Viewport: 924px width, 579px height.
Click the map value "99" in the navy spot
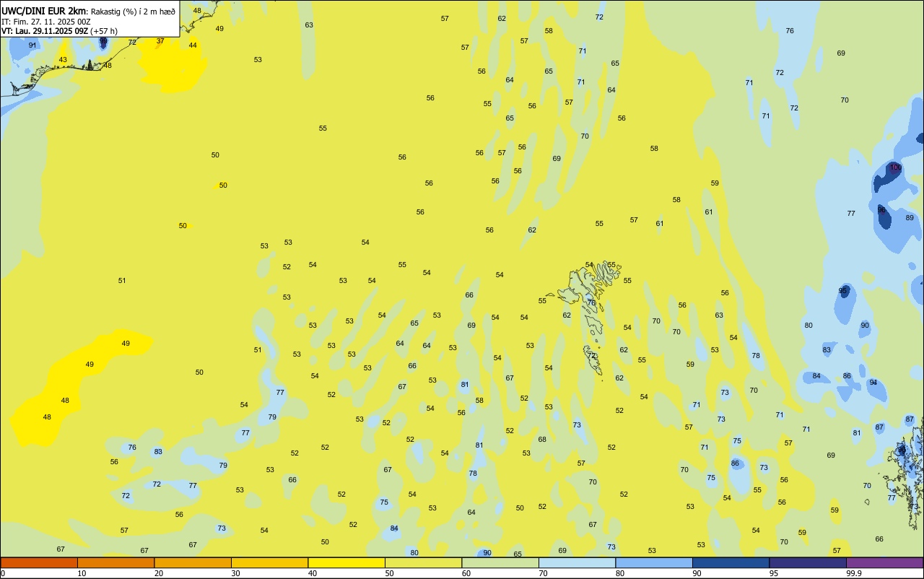point(103,41)
